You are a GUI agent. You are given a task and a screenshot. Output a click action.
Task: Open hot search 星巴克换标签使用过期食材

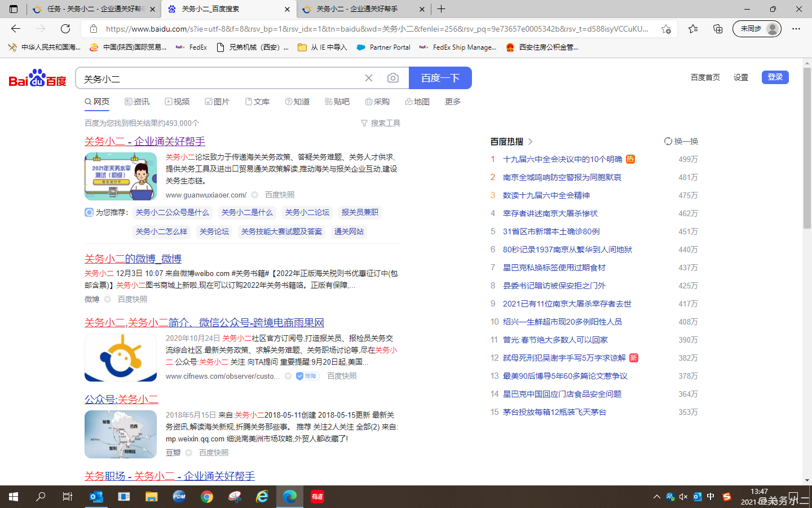coord(554,268)
